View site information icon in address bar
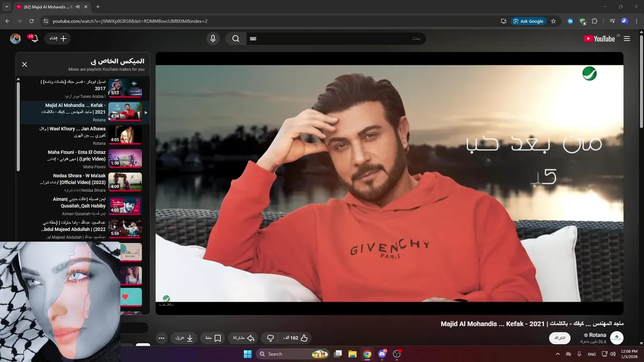Viewport: 644px width, 362px height. (46, 21)
